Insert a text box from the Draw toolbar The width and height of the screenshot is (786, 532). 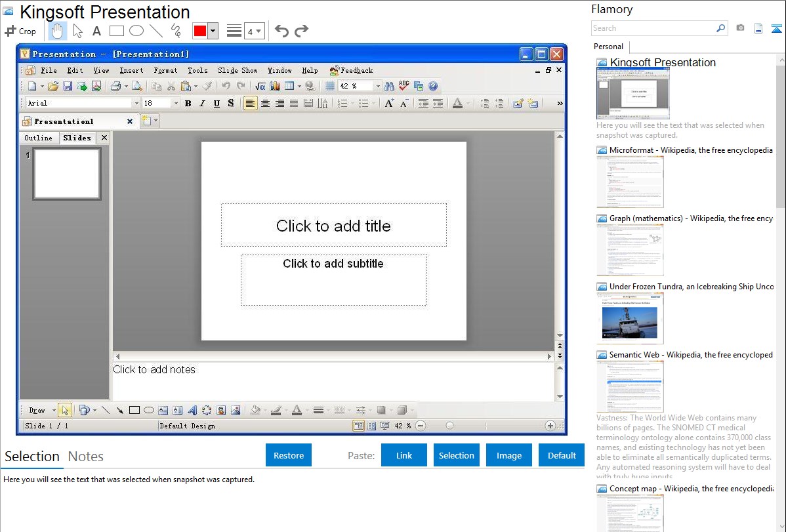[x=163, y=410]
